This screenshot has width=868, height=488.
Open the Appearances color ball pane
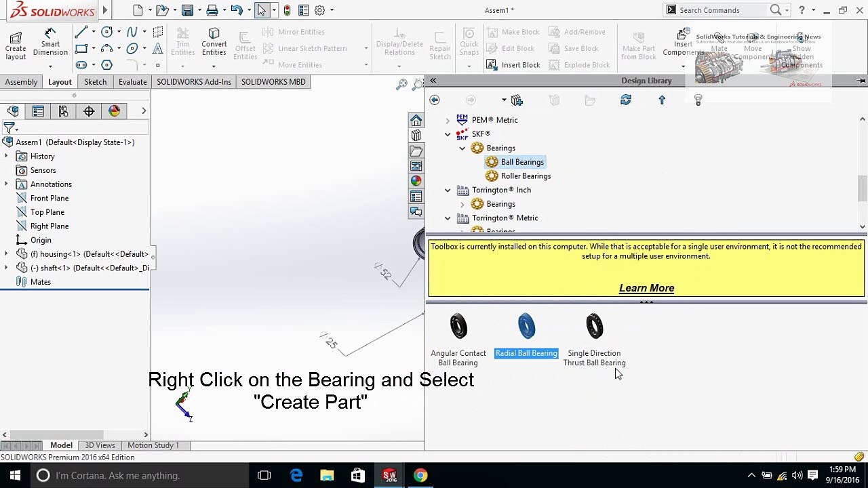click(x=416, y=181)
